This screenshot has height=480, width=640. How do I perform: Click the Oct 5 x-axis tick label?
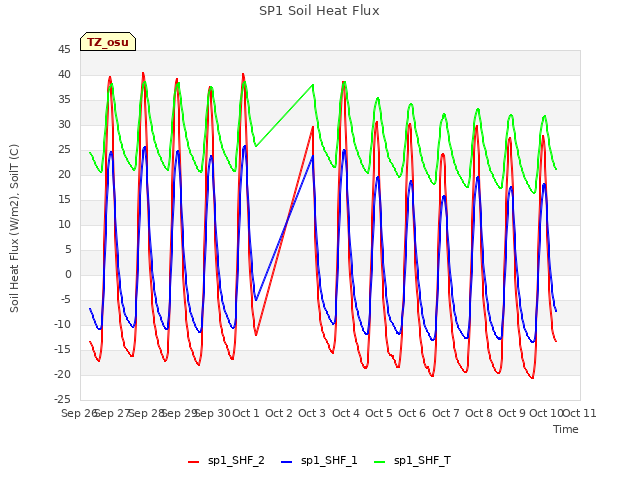[379, 413]
